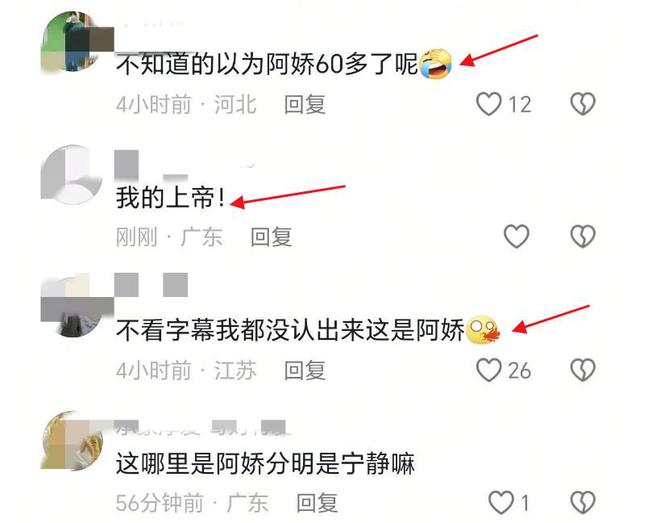Reply to the '不看字幕' comment

(x=305, y=370)
